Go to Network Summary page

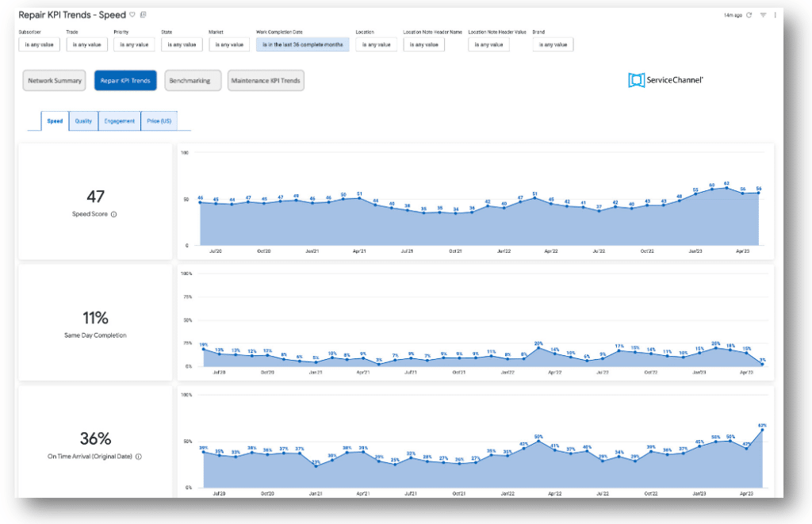(55, 81)
